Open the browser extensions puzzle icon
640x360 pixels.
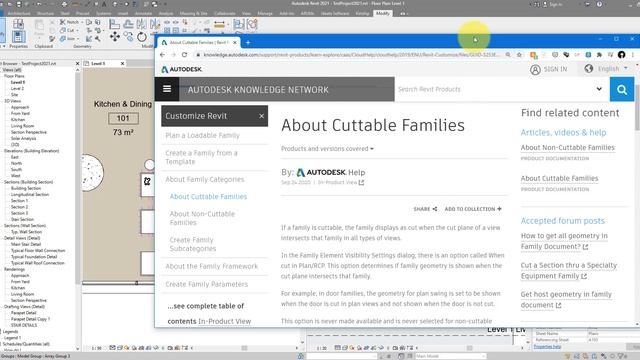[x=599, y=55]
